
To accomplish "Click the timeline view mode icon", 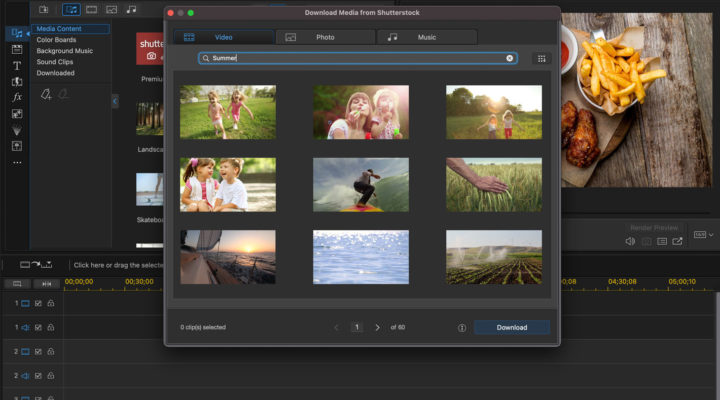I will 17,284.
